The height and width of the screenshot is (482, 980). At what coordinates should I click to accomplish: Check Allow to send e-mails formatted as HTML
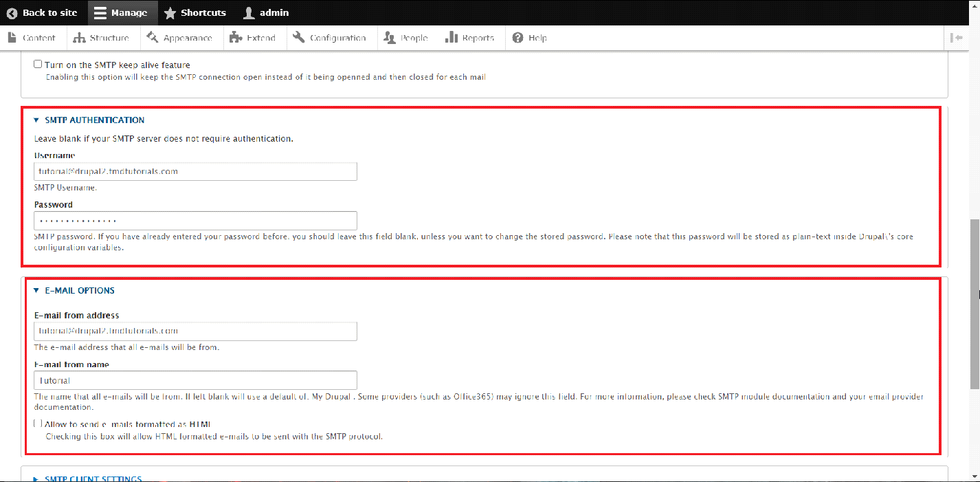tap(38, 424)
